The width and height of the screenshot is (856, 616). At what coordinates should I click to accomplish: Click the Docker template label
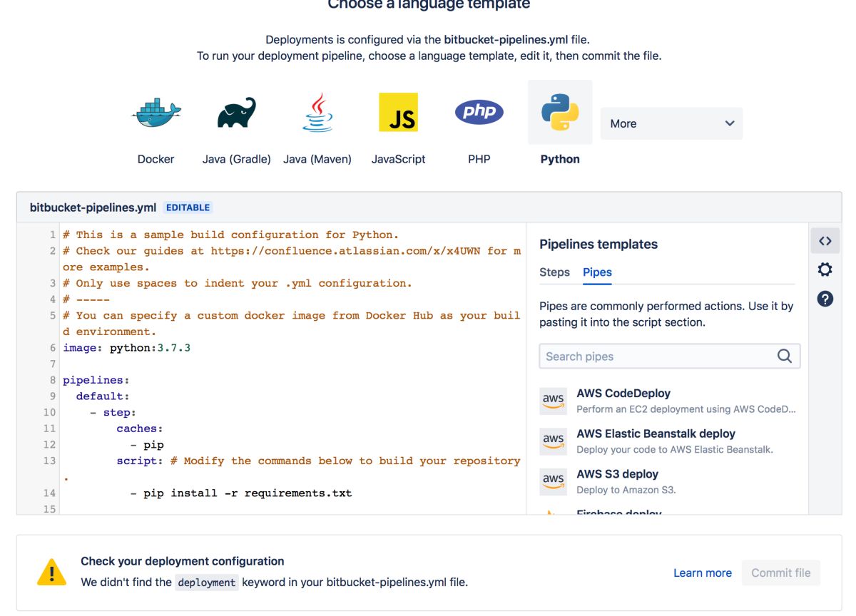156,159
